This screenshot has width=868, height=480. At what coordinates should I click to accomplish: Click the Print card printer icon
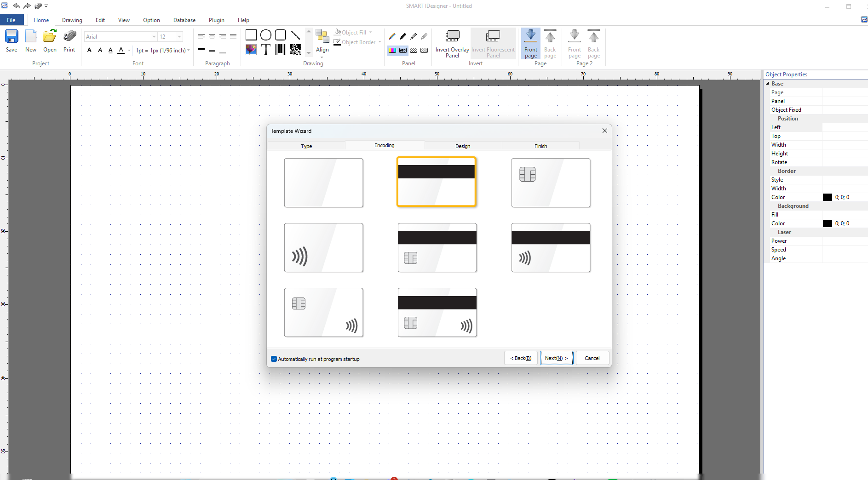click(x=69, y=37)
